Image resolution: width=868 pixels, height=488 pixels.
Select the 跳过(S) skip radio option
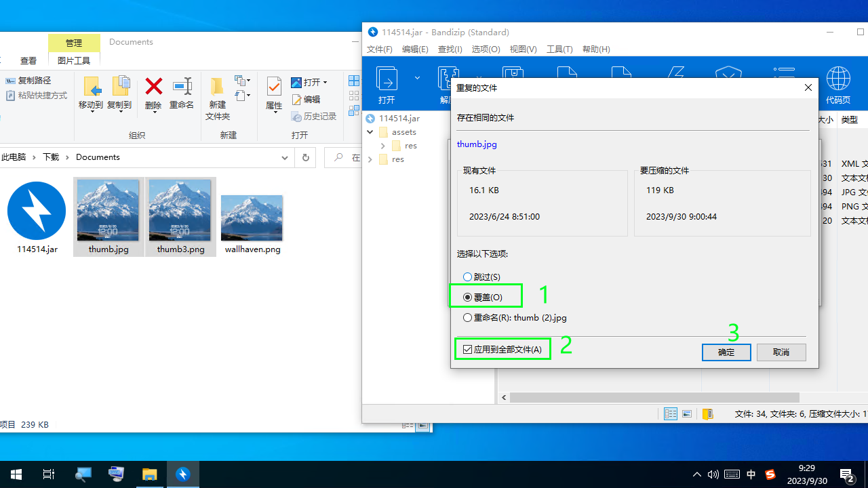468,277
